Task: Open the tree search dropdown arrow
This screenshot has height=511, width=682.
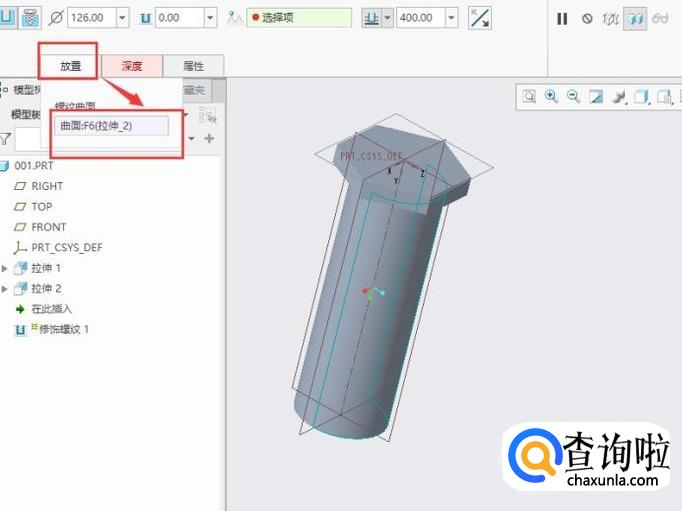Action: 191,139
